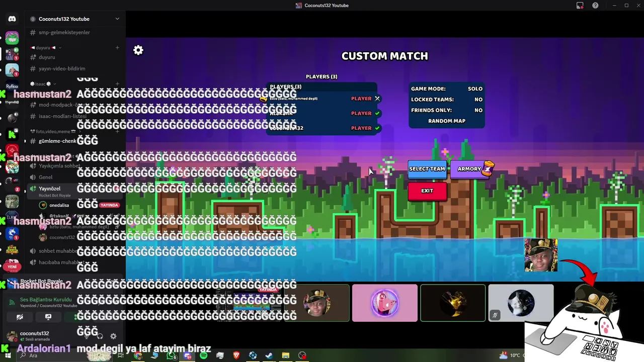Open the streaming preview thumbnail
The image size is (644, 362).
(250, 303)
